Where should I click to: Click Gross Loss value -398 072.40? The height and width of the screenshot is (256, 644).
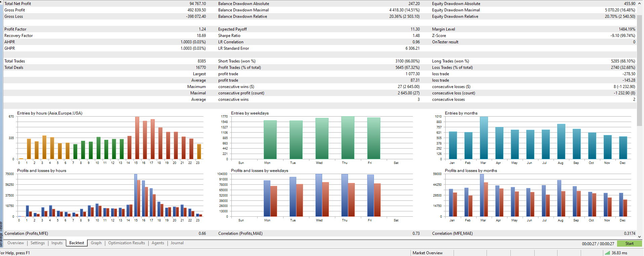tap(196, 16)
